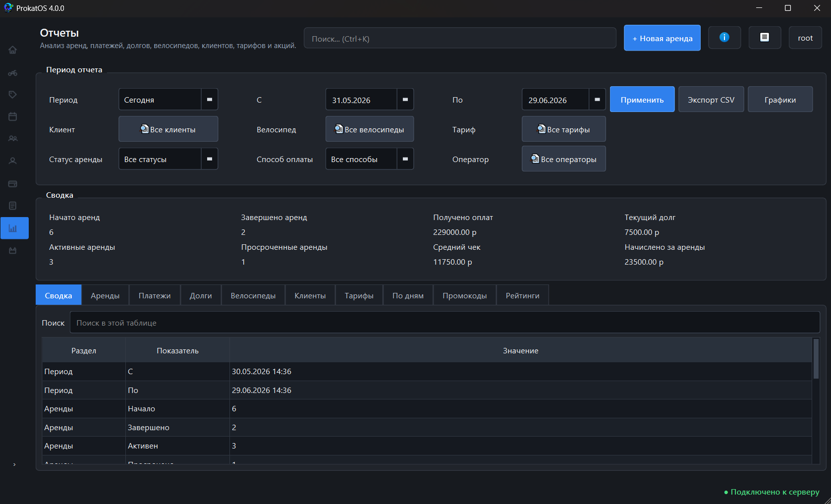Select the Завершено row in the table

coord(427,427)
